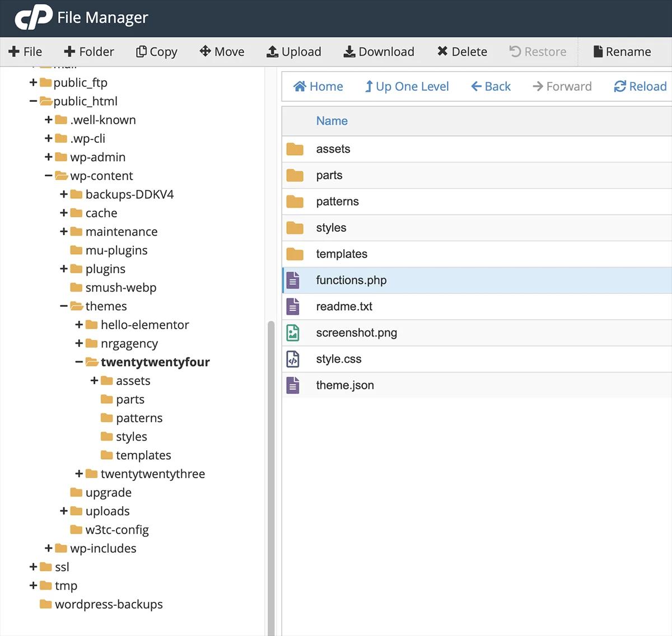Viewport: 672px width, 636px height.
Task: Create a new folder with Folder button
Action: tap(89, 52)
